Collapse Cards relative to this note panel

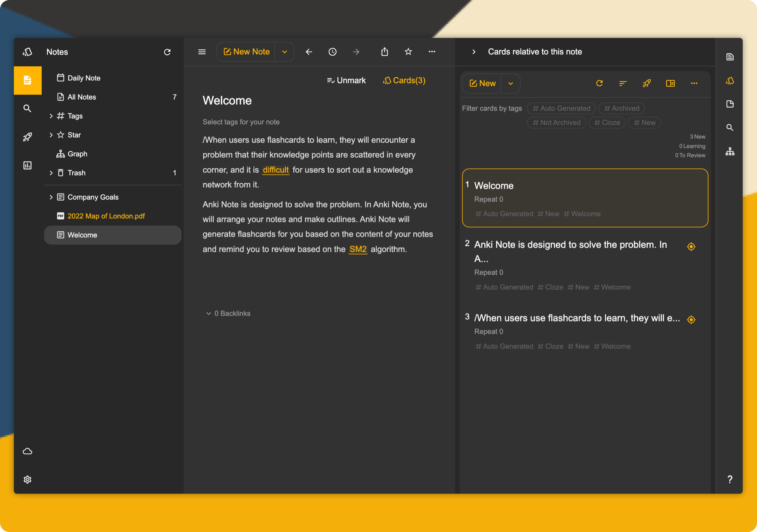tap(474, 52)
